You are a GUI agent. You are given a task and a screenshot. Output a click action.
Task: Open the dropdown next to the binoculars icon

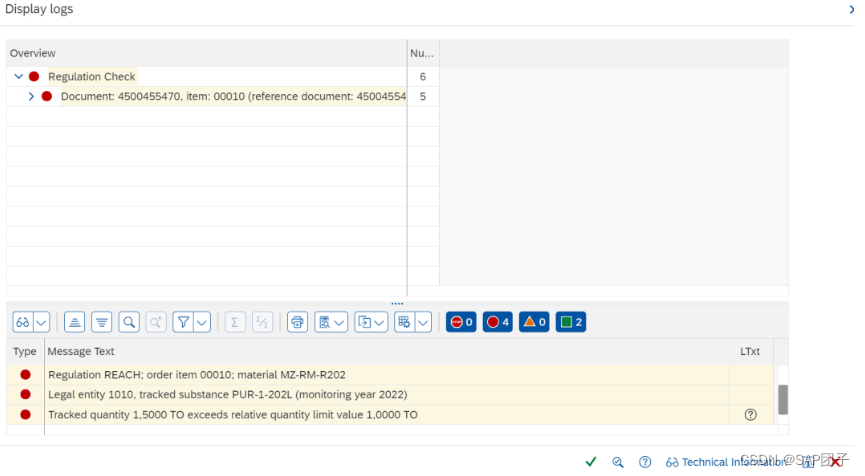[x=42, y=322]
